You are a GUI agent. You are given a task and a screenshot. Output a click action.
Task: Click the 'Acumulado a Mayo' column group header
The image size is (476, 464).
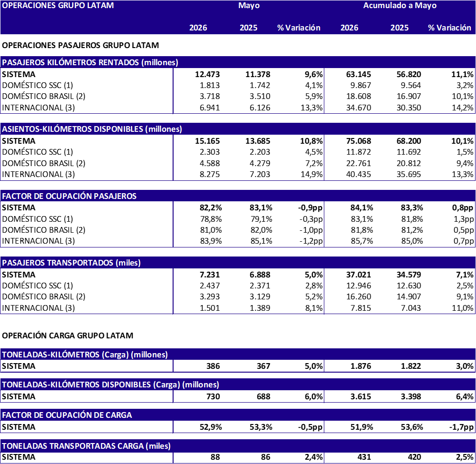pos(400,5)
